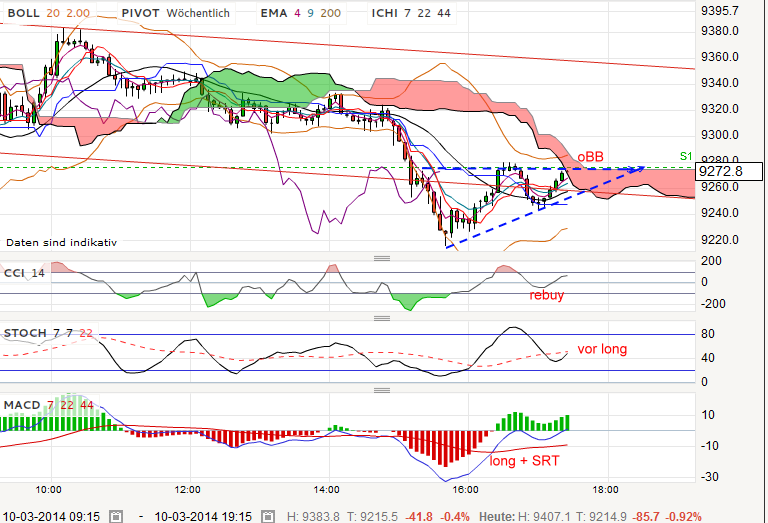Open the PIVOT Wöchentlich indicator settings

tap(175, 13)
